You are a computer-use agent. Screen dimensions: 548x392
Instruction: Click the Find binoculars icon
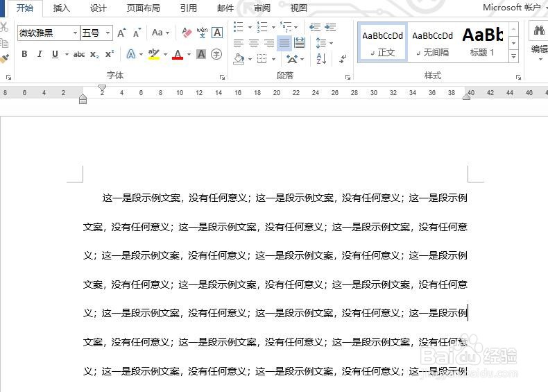coord(539,31)
